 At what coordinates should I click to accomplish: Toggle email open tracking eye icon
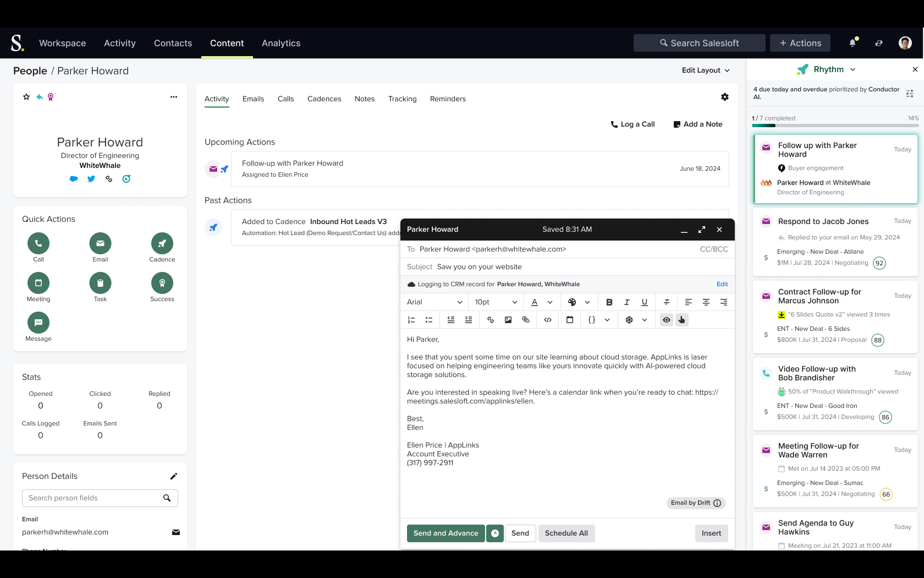[x=667, y=320]
